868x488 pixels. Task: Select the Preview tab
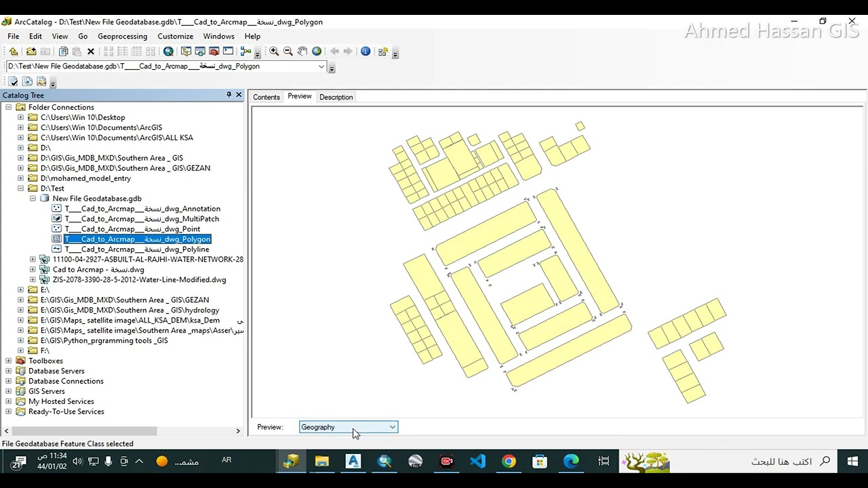click(300, 96)
